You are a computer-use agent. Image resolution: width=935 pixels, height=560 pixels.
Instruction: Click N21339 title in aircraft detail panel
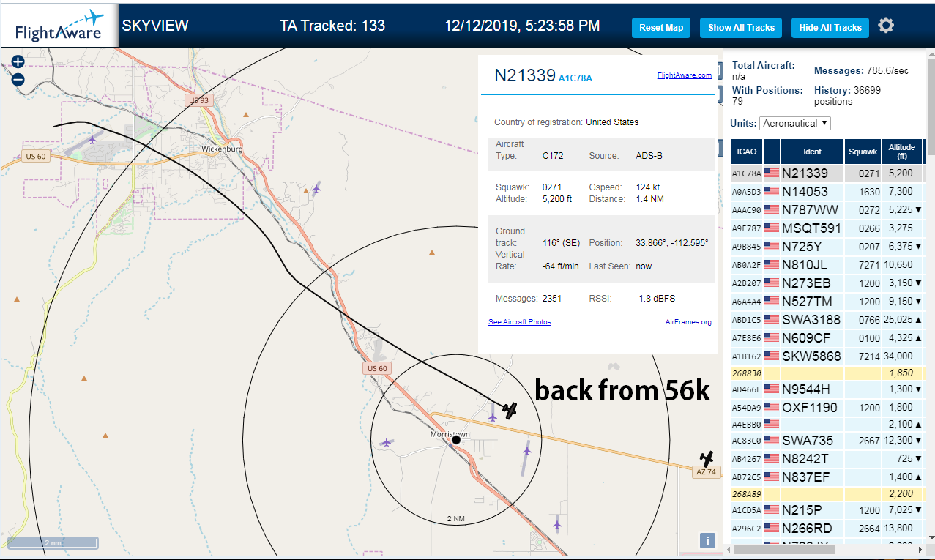[525, 75]
